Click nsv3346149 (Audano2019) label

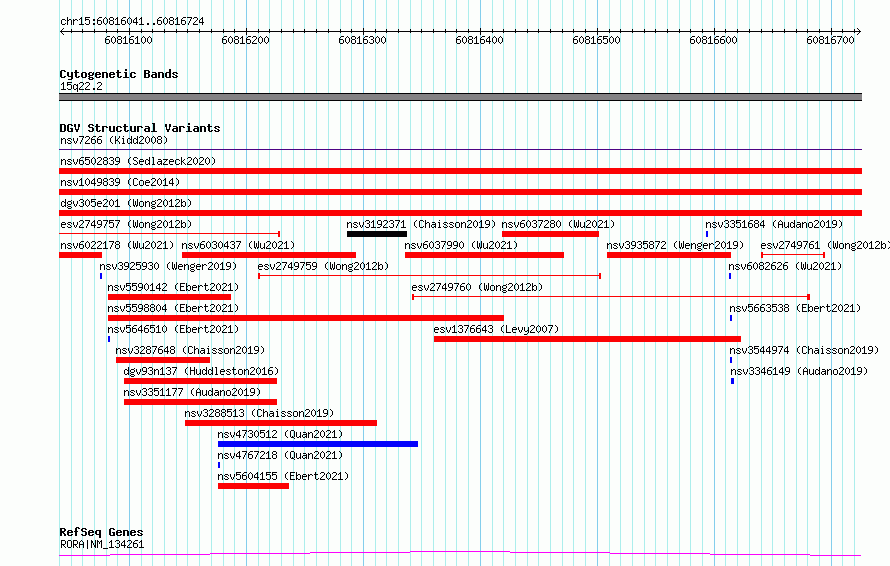(799, 371)
